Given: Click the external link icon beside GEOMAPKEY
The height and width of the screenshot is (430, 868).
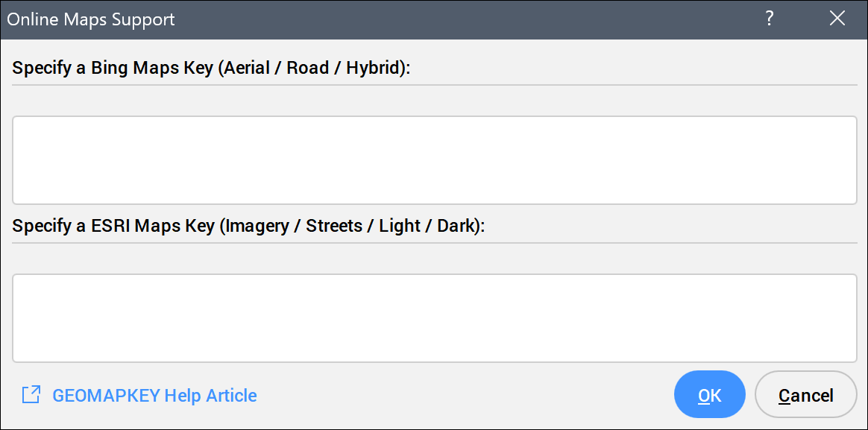Looking at the screenshot, I should point(31,395).
